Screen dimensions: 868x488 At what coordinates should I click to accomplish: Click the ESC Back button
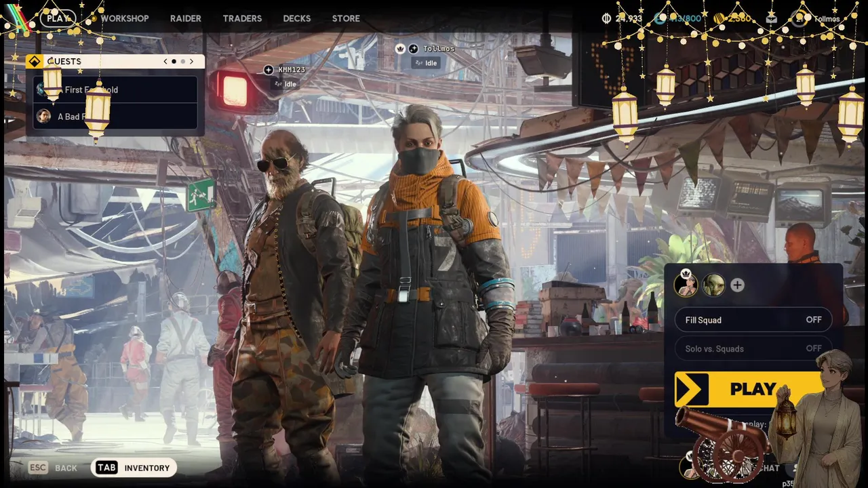[54, 468]
